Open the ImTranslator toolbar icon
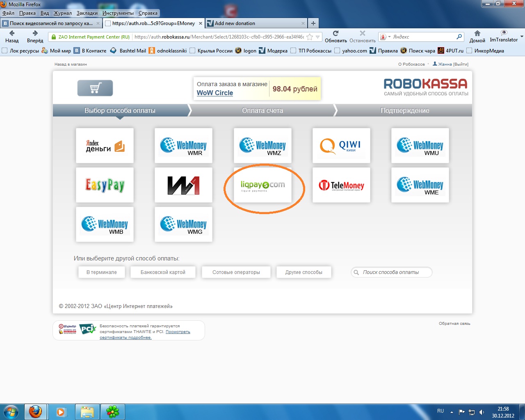 coord(504,36)
